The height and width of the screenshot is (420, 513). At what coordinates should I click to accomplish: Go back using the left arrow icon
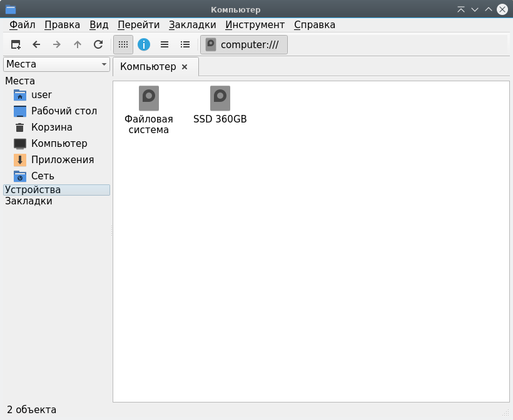36,44
